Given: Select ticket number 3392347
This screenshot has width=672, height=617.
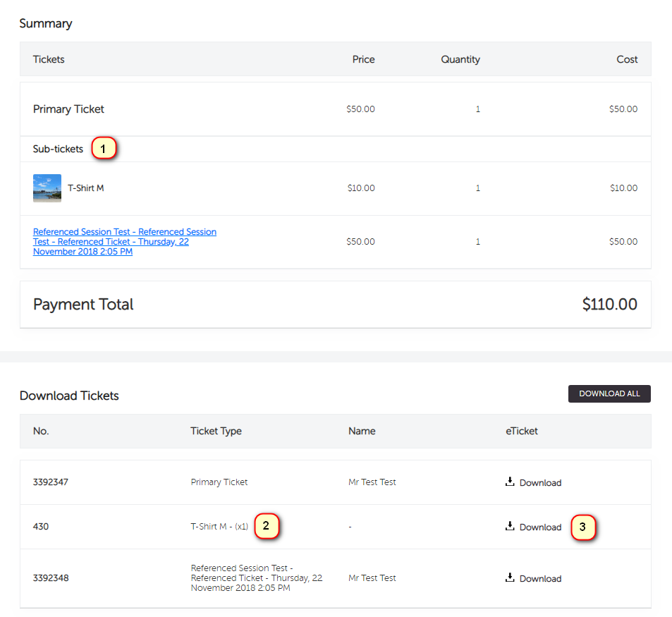Looking at the screenshot, I should 51,482.
